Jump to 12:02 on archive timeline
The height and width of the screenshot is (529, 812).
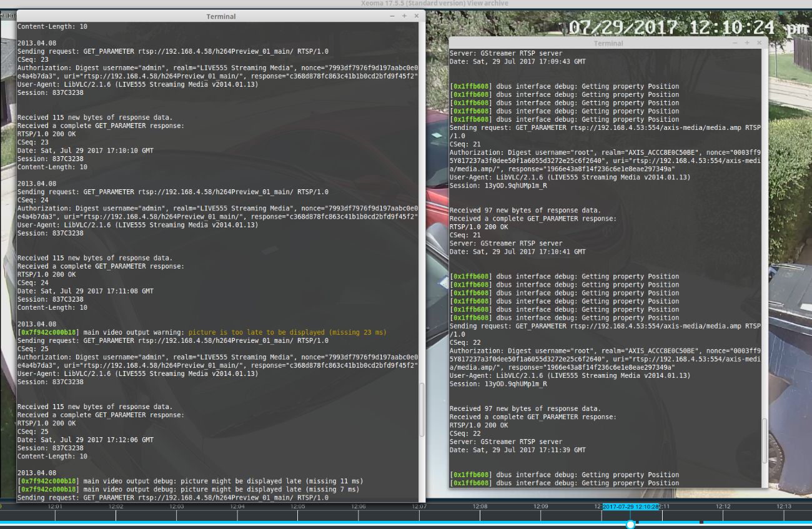point(116,507)
